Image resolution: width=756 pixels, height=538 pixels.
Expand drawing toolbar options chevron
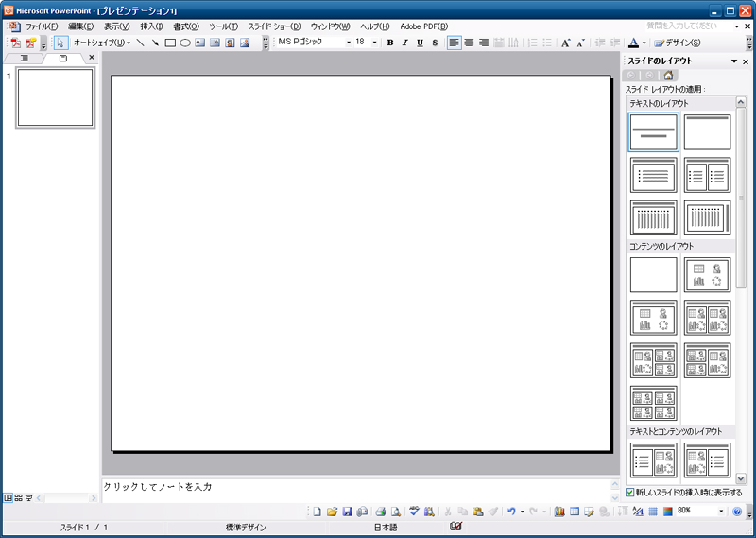coord(266,43)
